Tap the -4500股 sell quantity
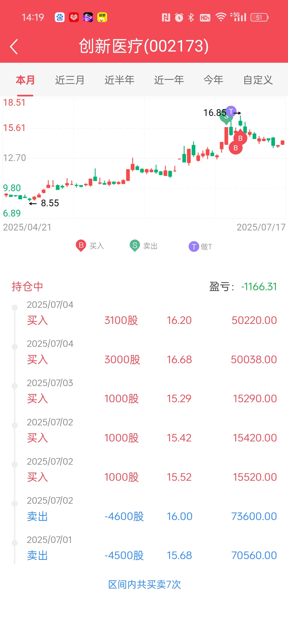Screen dimensions: 288x644 (124, 555)
